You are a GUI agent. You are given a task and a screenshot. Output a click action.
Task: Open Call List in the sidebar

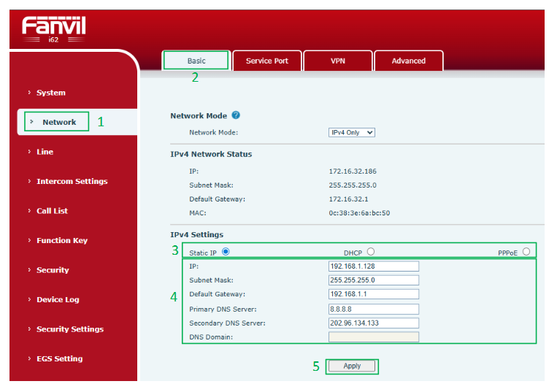[52, 211]
